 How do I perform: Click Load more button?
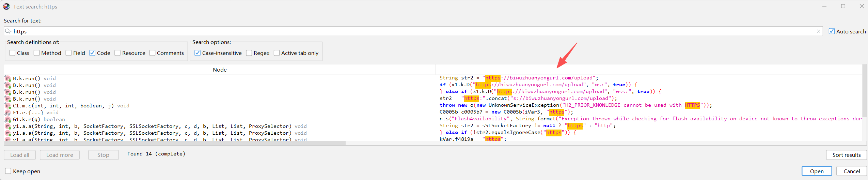point(60,155)
